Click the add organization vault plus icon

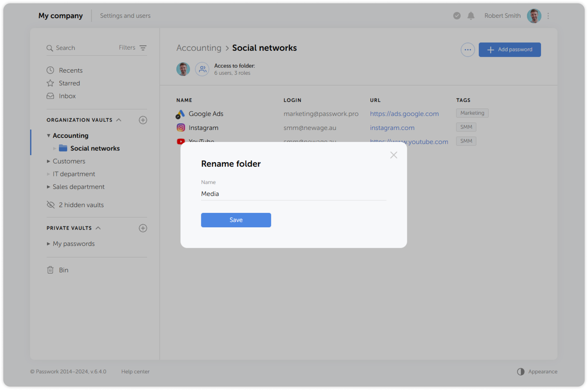[143, 120]
